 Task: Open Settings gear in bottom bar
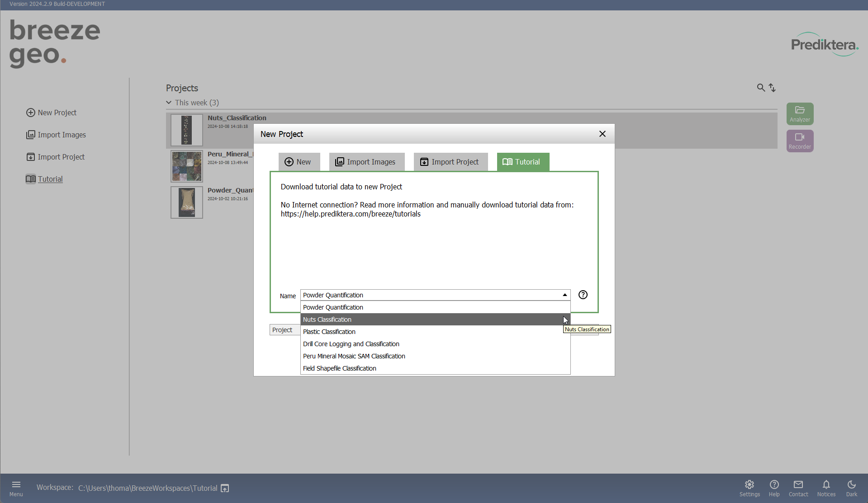(x=749, y=488)
